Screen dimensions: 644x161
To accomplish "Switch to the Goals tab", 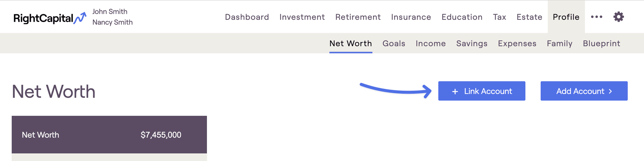I will coord(394,44).
